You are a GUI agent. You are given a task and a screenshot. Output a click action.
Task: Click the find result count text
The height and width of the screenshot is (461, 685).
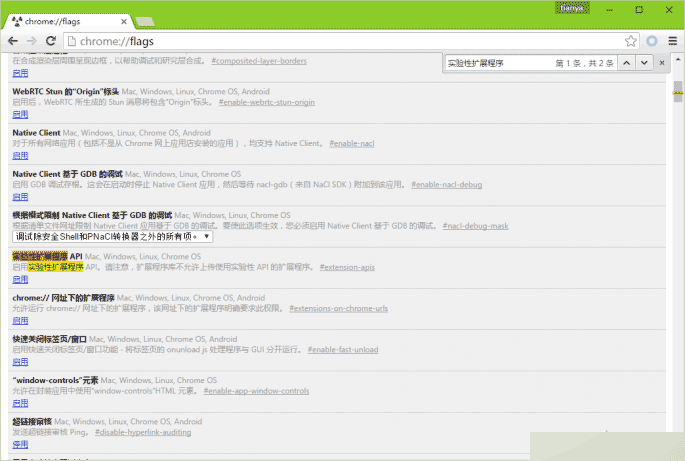click(585, 63)
